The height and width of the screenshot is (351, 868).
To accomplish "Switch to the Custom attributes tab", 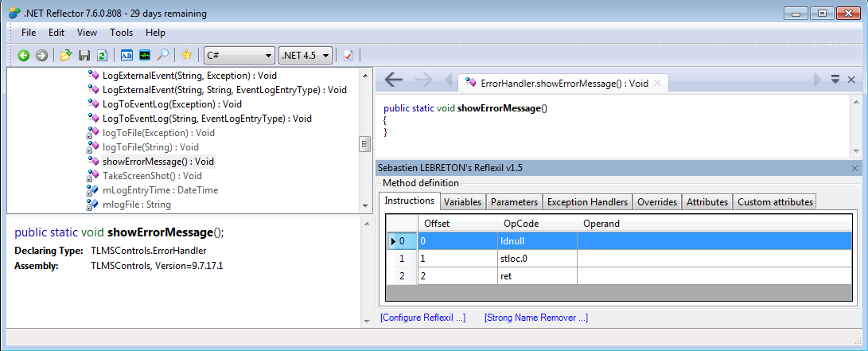I will [x=775, y=202].
